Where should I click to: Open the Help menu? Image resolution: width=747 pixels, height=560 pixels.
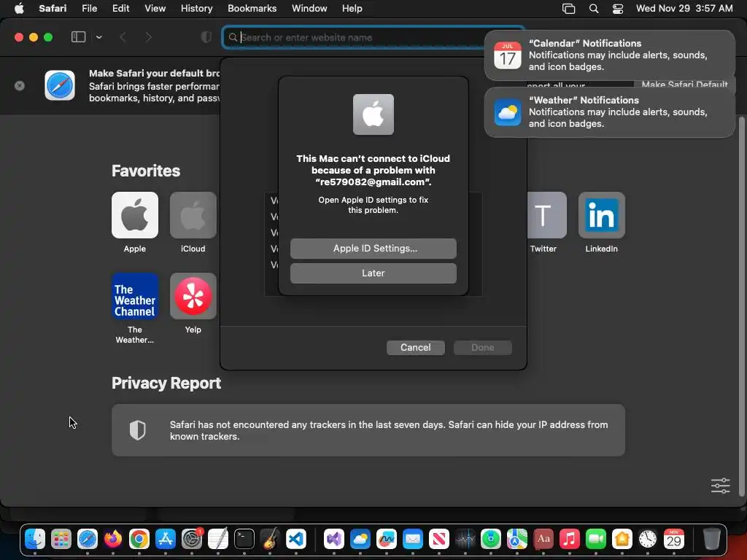point(352,8)
